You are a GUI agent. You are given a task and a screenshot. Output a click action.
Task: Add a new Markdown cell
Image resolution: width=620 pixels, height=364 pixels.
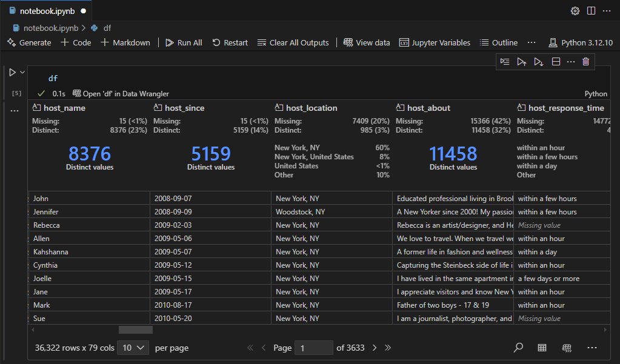click(125, 42)
